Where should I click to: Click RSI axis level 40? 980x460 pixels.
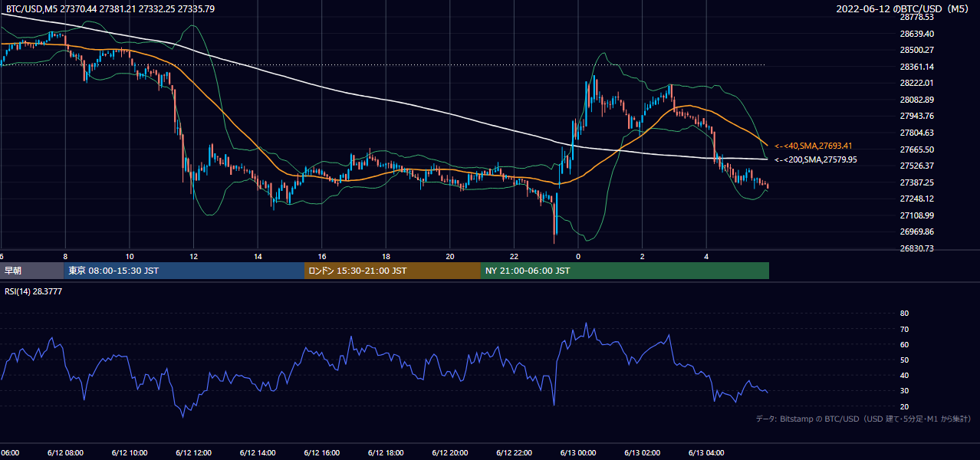click(x=904, y=375)
